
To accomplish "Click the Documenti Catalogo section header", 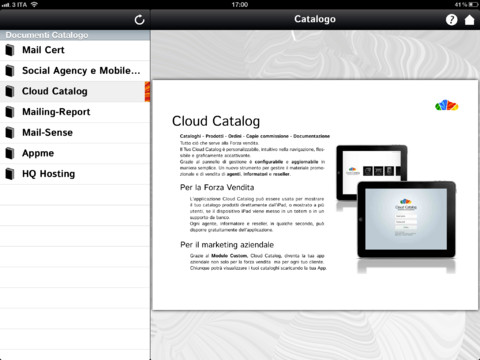I will click(75, 35).
